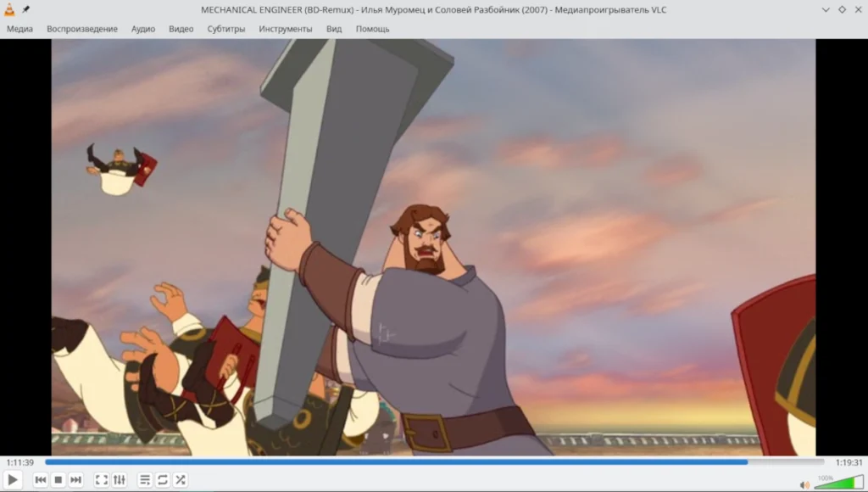Toggle fullscreen video mode
This screenshot has height=492, width=868.
[102, 480]
